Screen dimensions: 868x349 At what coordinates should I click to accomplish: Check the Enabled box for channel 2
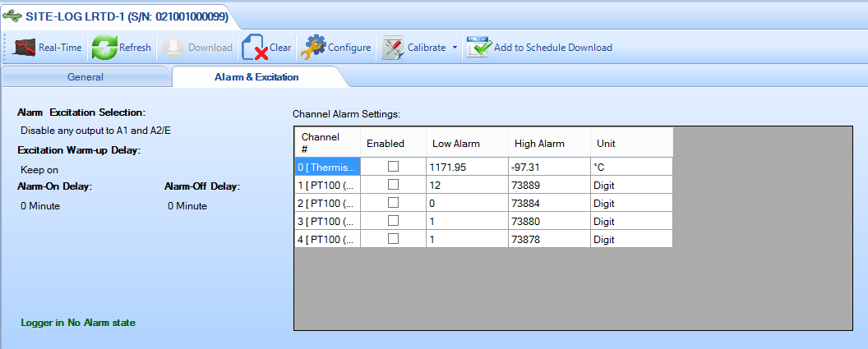point(393,203)
